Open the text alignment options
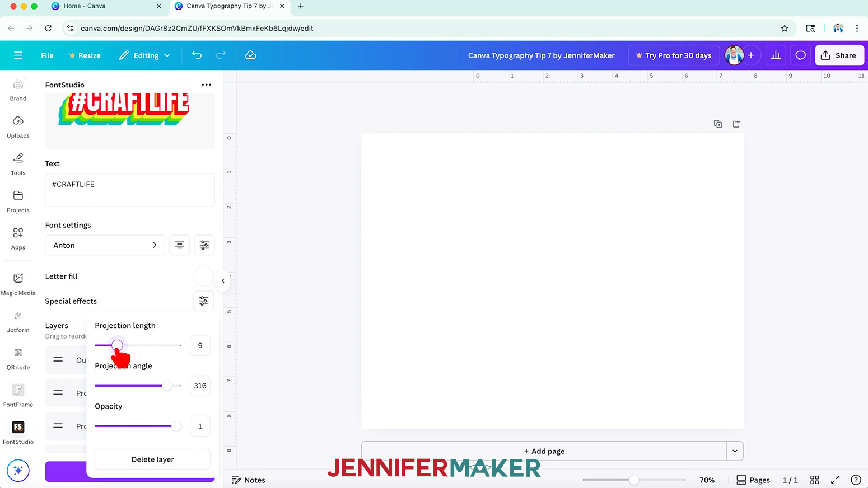The height and width of the screenshot is (488, 868). point(179,245)
